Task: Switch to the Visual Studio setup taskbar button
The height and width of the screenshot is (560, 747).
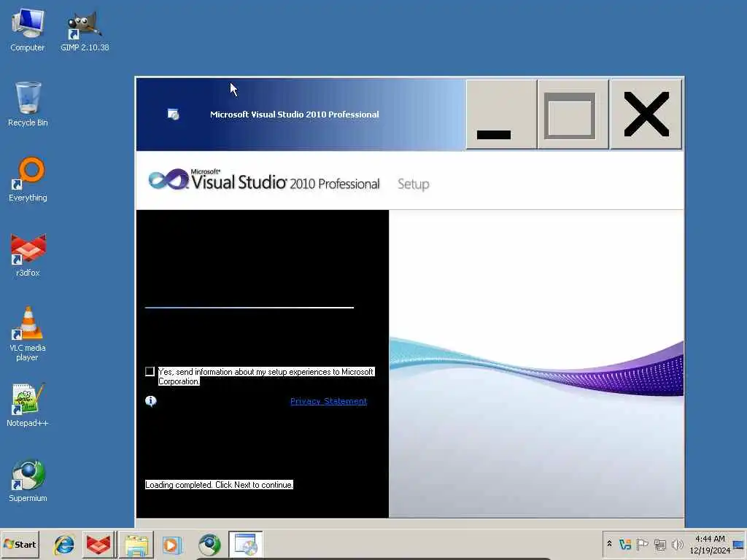Action: point(245,544)
